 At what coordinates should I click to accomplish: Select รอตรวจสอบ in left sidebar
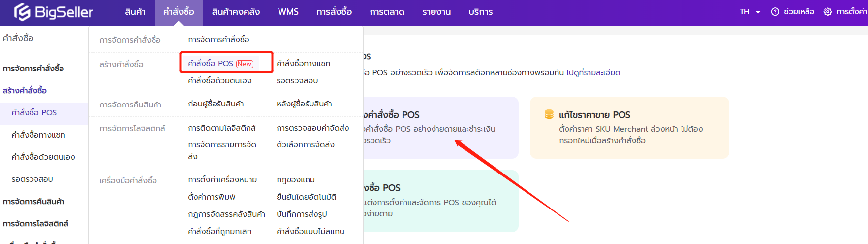coord(32,179)
